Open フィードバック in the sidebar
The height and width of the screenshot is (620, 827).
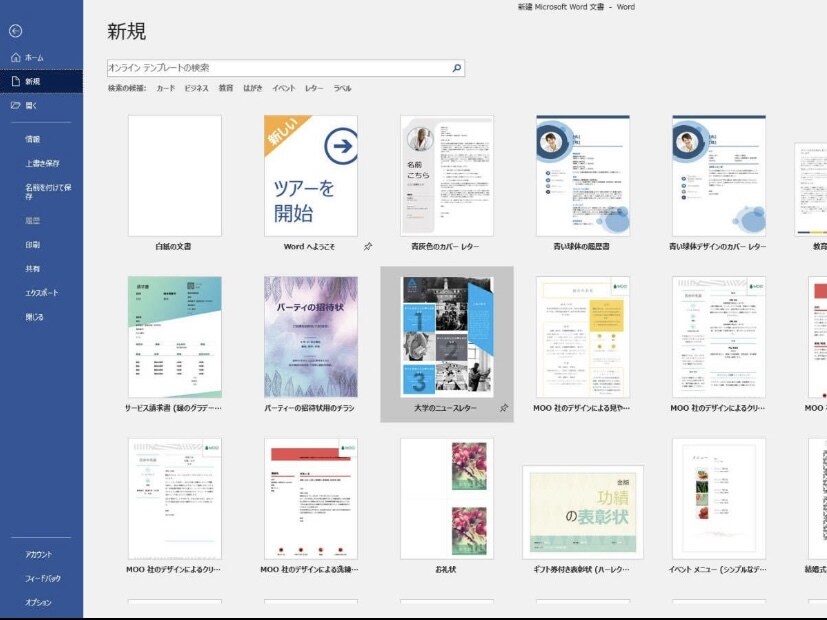[41, 578]
